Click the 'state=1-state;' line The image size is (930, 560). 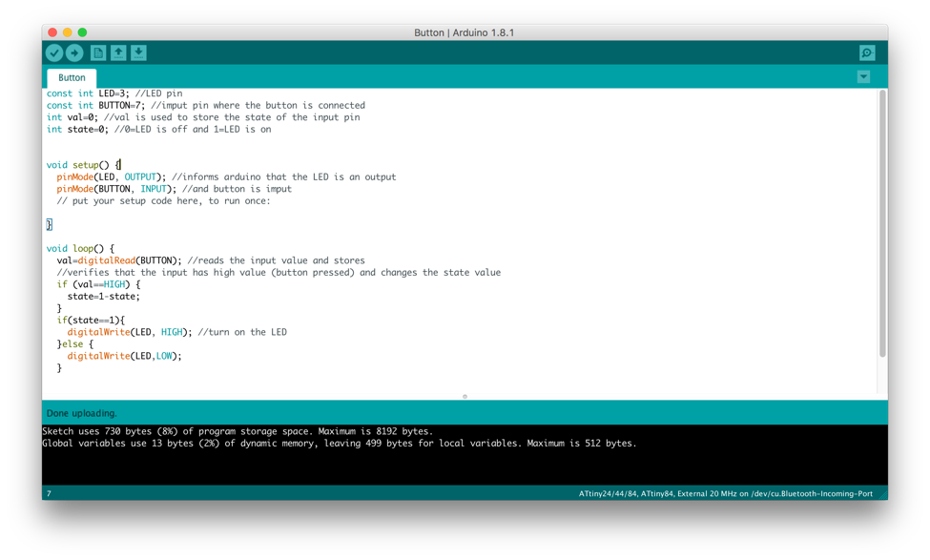[104, 296]
